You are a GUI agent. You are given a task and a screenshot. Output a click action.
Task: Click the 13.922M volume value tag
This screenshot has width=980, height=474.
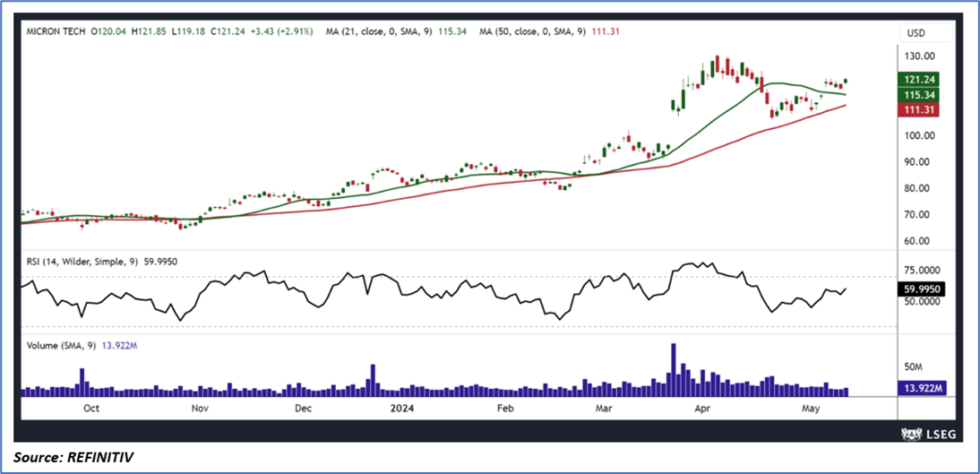click(x=921, y=388)
